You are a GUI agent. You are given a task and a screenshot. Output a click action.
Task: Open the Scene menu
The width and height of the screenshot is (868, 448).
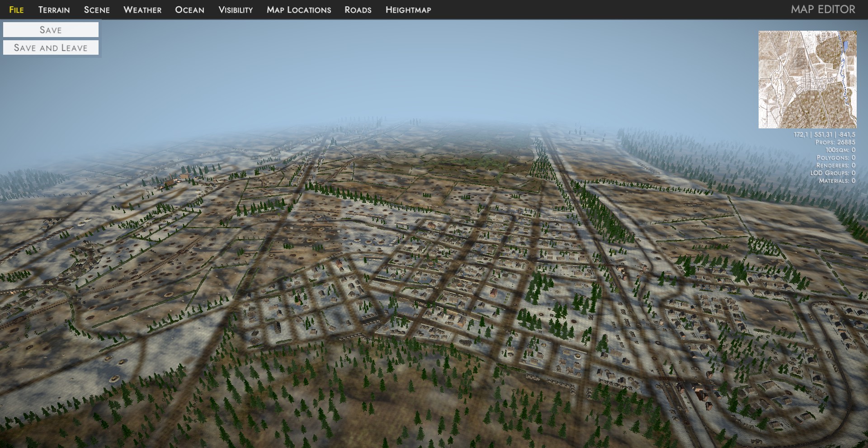tap(97, 9)
